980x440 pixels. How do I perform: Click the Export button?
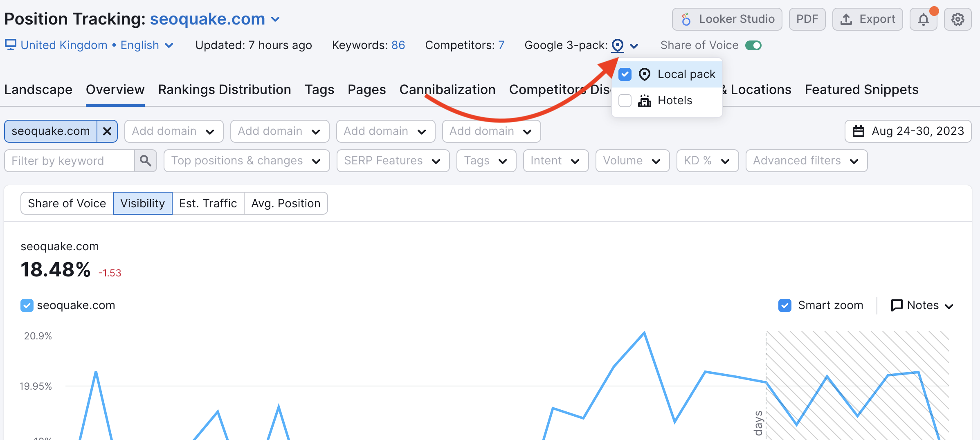[x=868, y=19]
